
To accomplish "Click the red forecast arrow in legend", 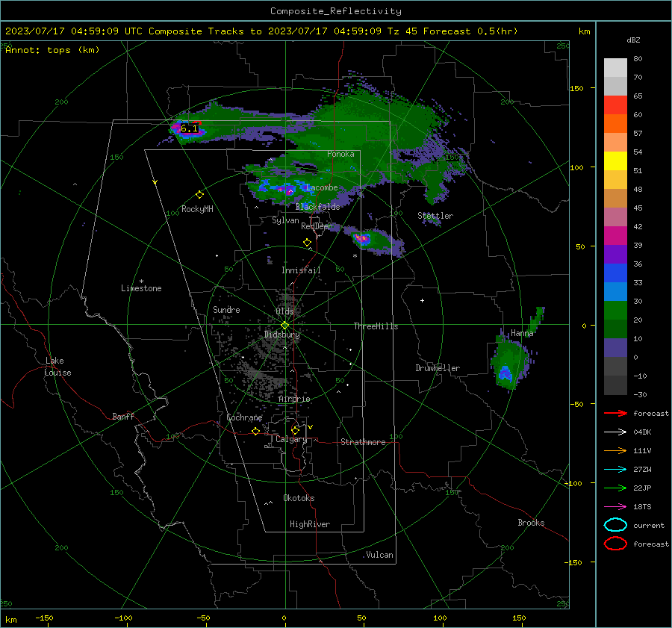I will (615, 413).
